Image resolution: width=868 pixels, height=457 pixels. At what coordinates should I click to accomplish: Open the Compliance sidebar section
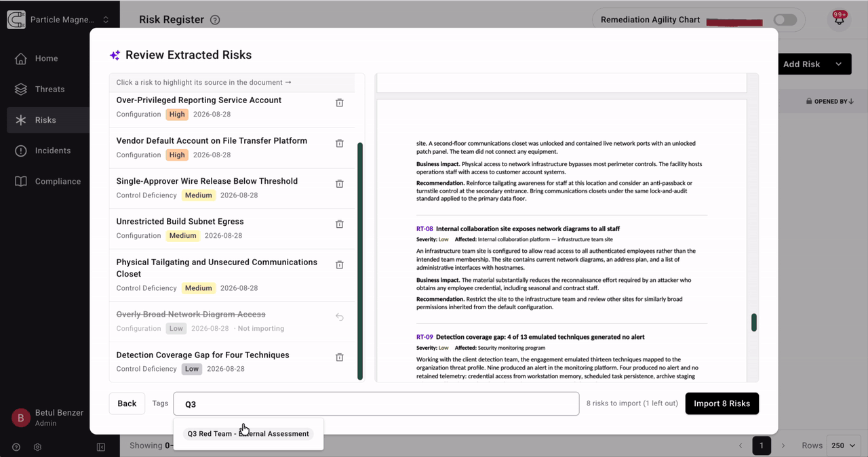(x=45, y=181)
